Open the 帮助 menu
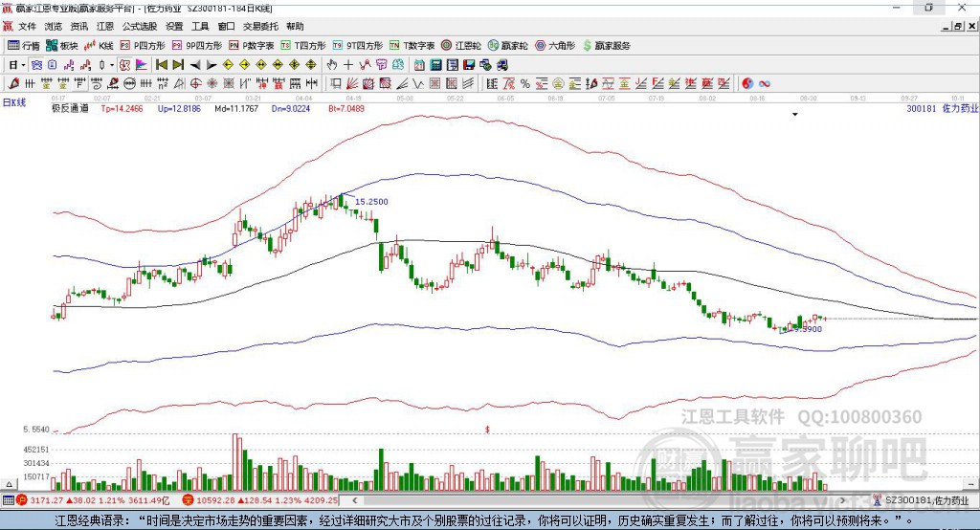Screen dimensions: 980x530 tap(295, 26)
